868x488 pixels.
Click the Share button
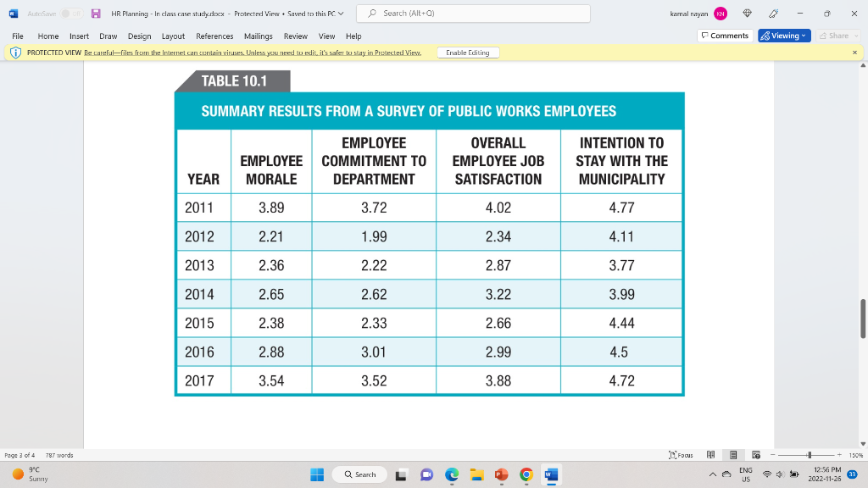pyautogui.click(x=837, y=36)
